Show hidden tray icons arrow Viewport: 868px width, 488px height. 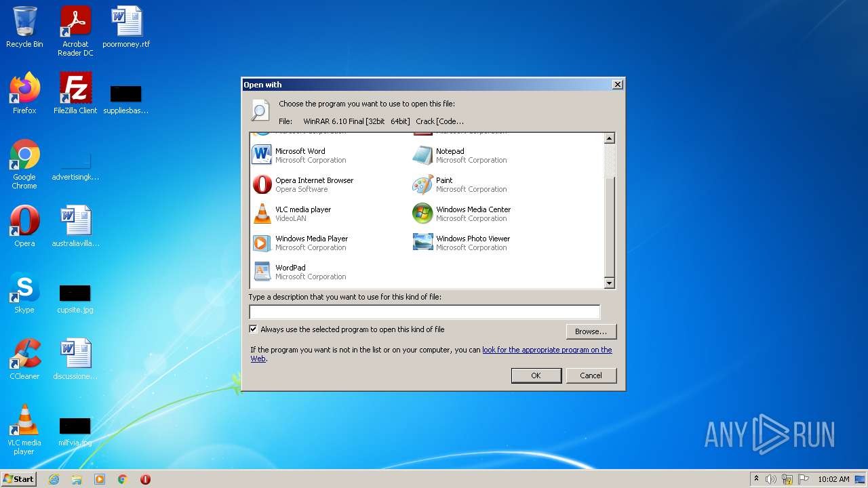[756, 479]
